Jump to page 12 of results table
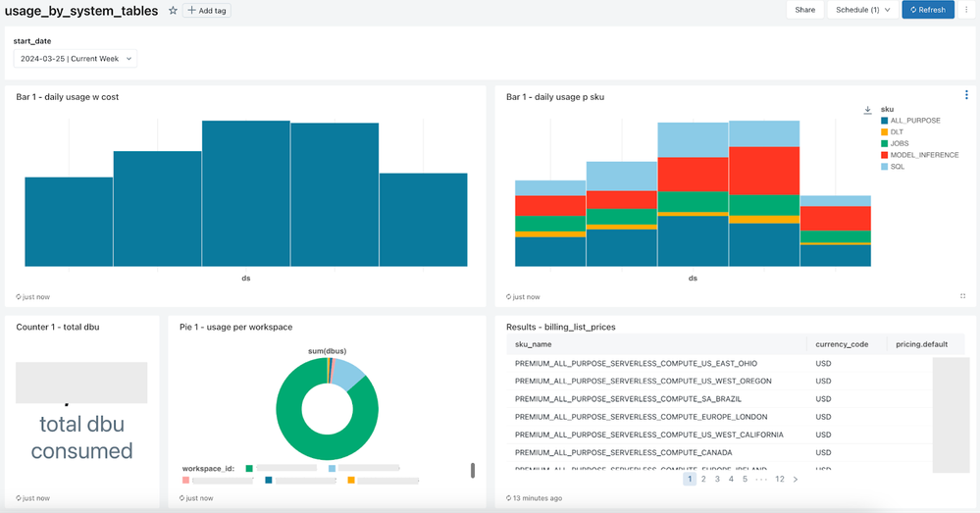 [779, 480]
